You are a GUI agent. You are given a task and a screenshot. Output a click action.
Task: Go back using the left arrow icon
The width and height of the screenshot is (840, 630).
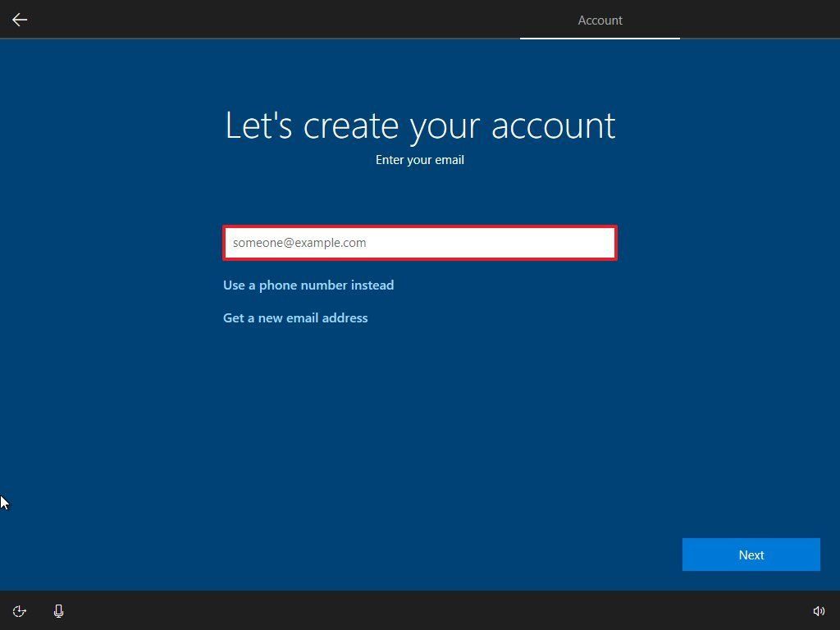point(19,20)
